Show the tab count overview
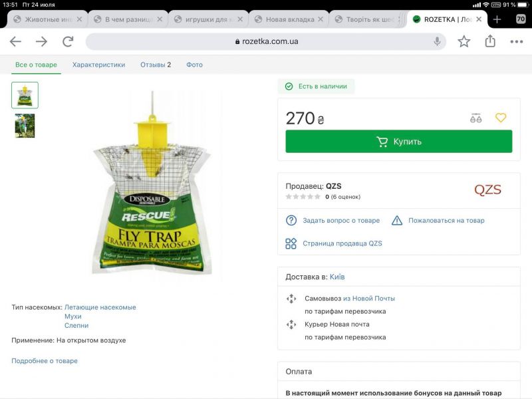 [521, 19]
